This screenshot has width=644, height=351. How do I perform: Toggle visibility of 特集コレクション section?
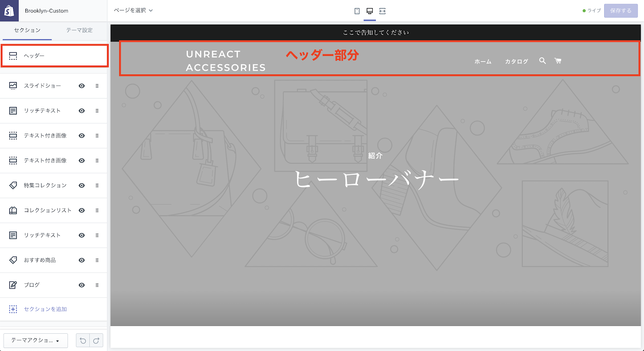pos(82,186)
